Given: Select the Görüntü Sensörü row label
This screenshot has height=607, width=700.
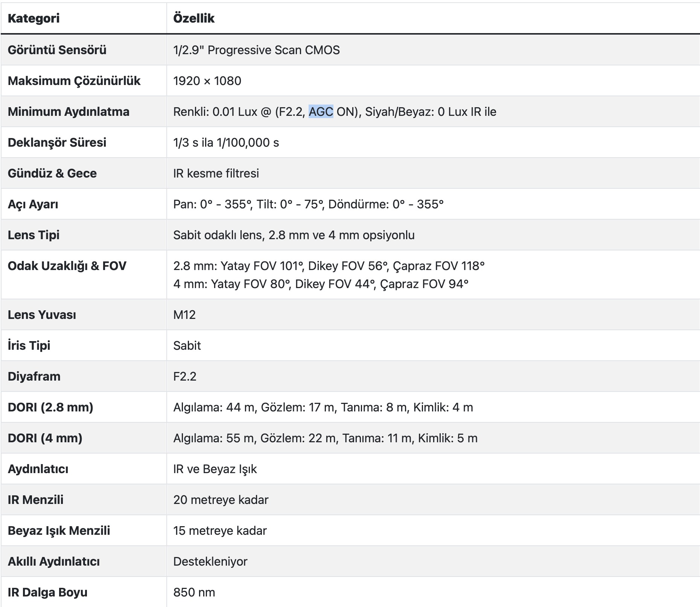Looking at the screenshot, I should click(x=57, y=50).
